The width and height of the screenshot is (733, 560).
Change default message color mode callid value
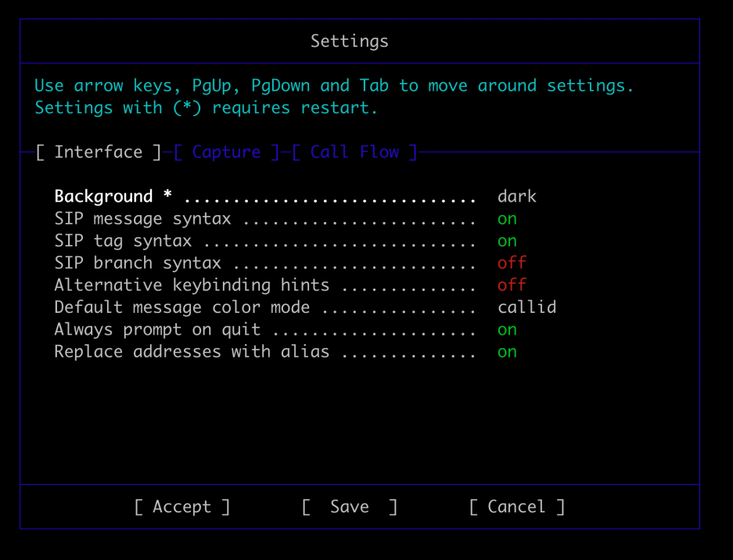tap(526, 307)
